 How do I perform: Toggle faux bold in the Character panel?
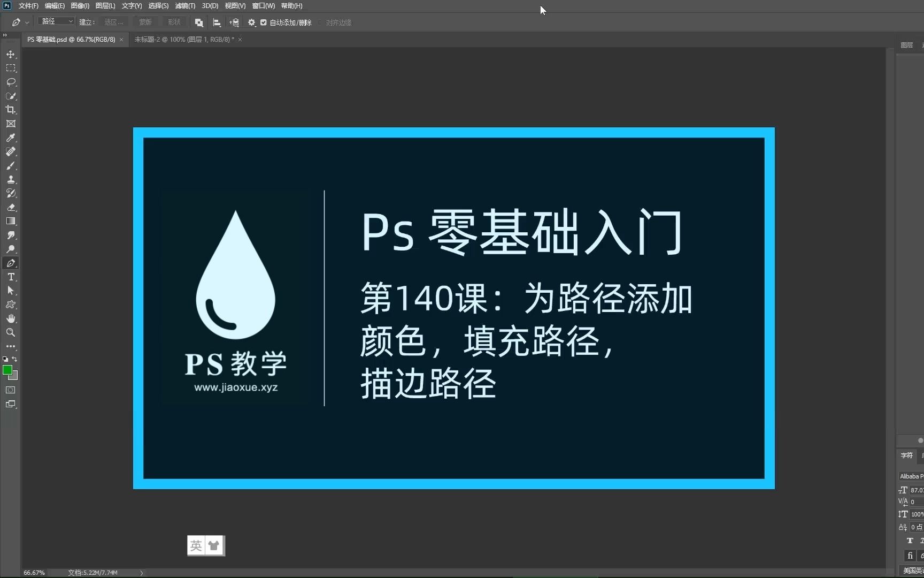click(910, 541)
